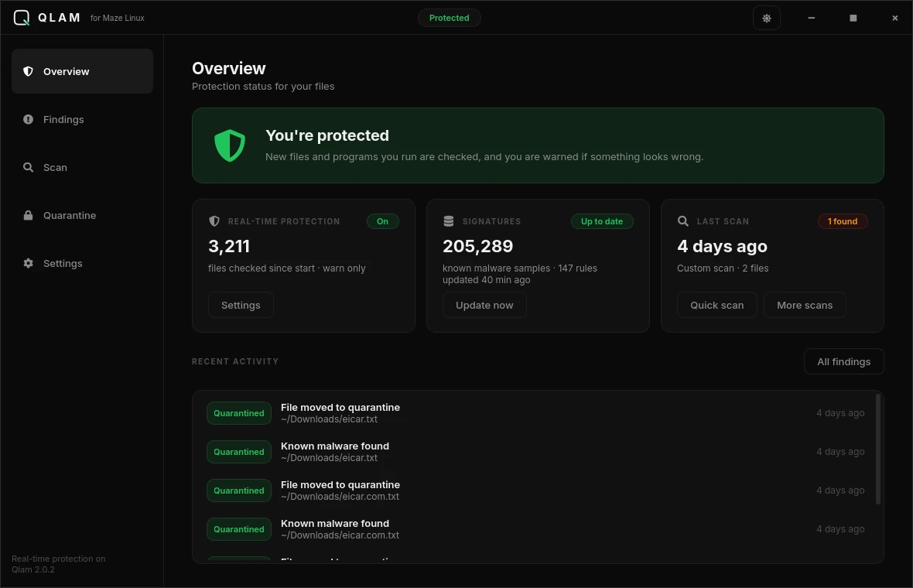Click the Signatures database icon

point(448,221)
